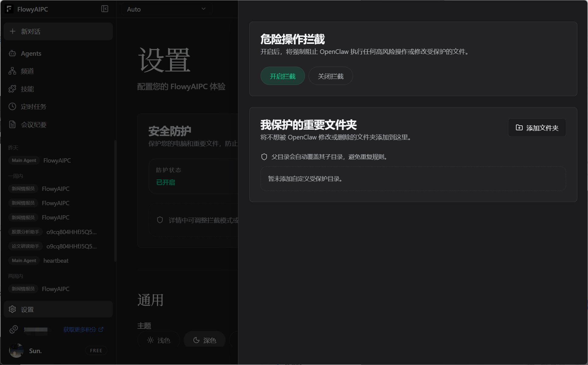
Task: Open the 论文研读助手 conversation
Action: pos(58,246)
